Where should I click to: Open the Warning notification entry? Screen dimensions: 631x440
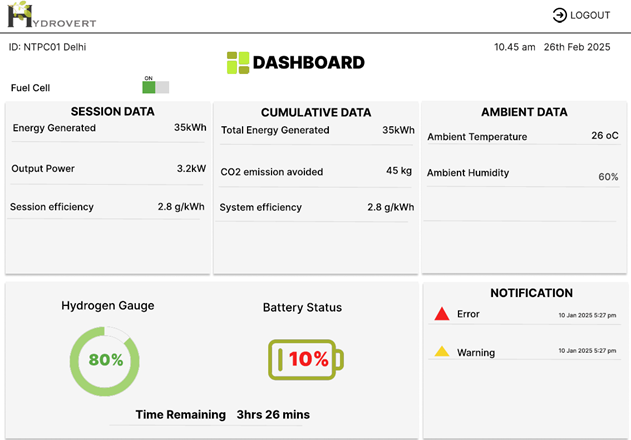(x=476, y=353)
